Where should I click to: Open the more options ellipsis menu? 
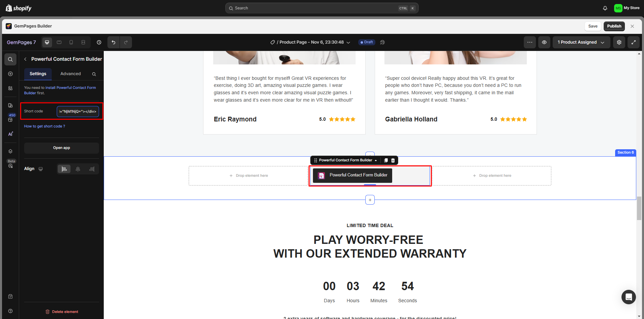click(x=530, y=42)
